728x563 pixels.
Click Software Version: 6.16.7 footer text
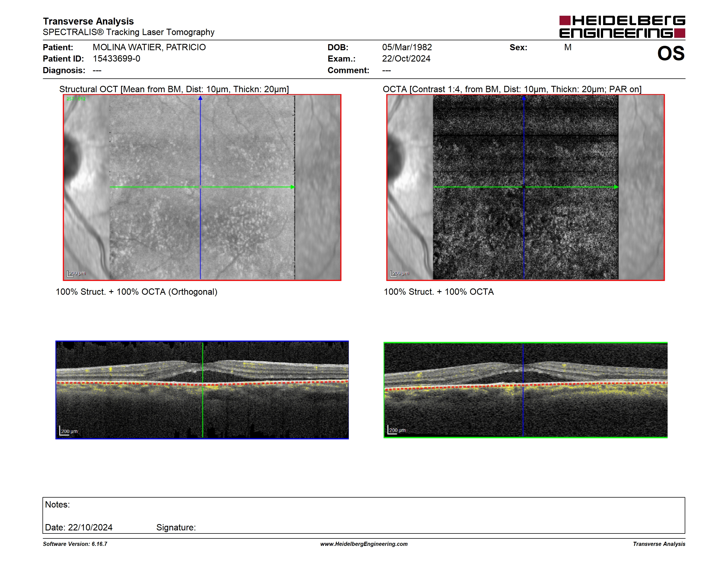pos(75,544)
